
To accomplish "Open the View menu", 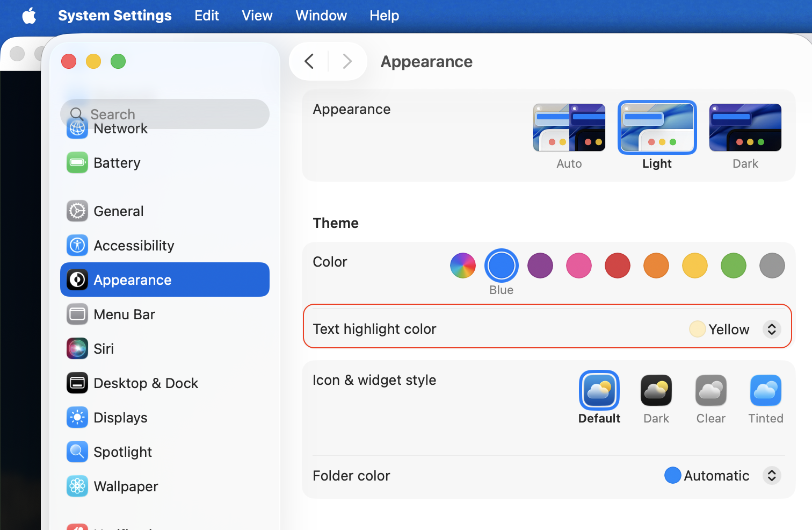I will tap(257, 16).
